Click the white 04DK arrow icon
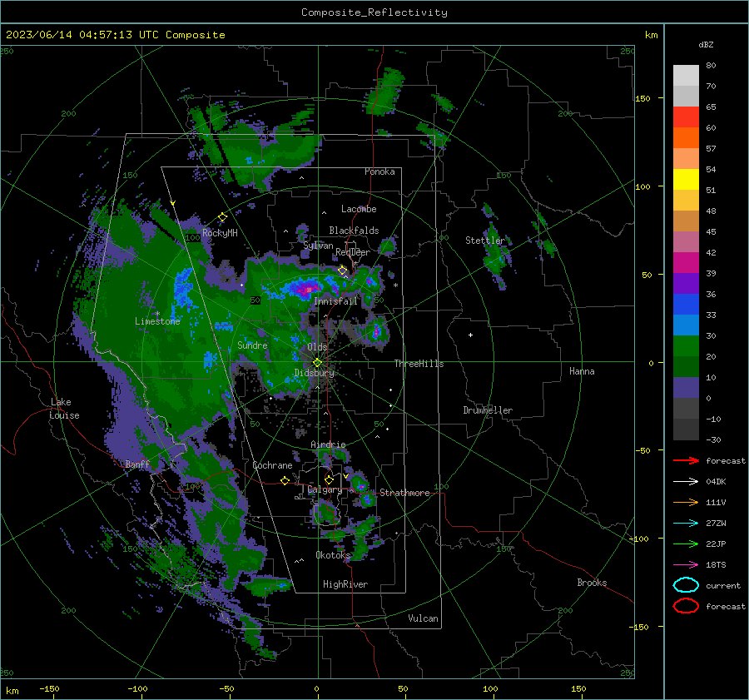This screenshot has height=700, width=749. 686,481
